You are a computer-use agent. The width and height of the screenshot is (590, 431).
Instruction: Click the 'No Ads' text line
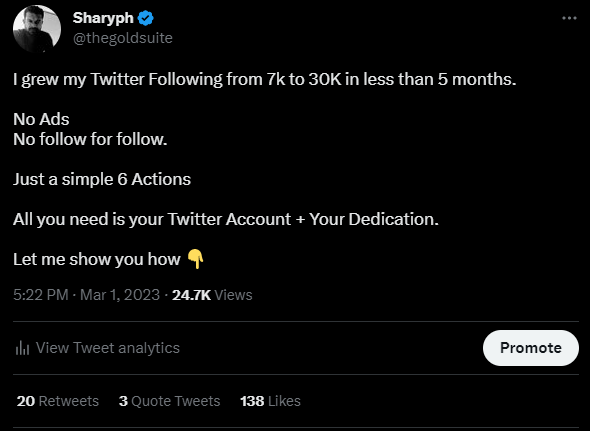click(x=41, y=119)
